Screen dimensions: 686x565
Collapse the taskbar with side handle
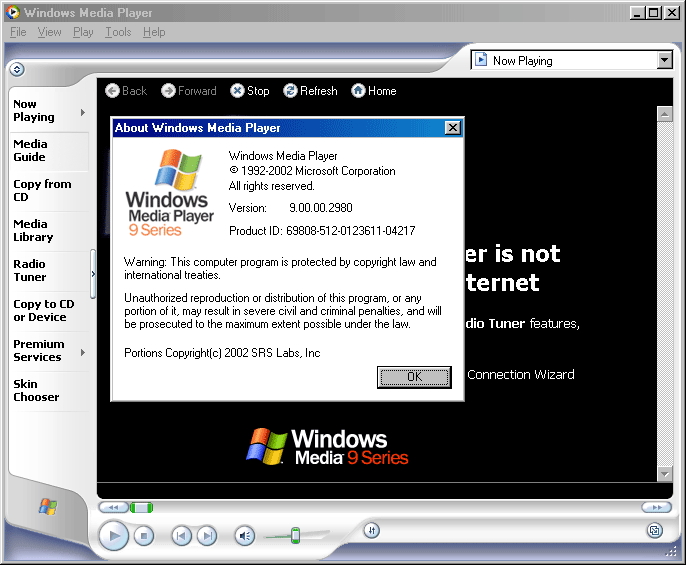click(x=93, y=274)
